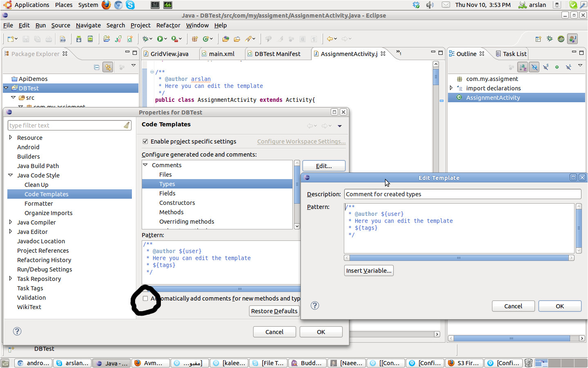588x368 pixels.
Task: Click the green Run button in toolbar
Action: coord(160,39)
